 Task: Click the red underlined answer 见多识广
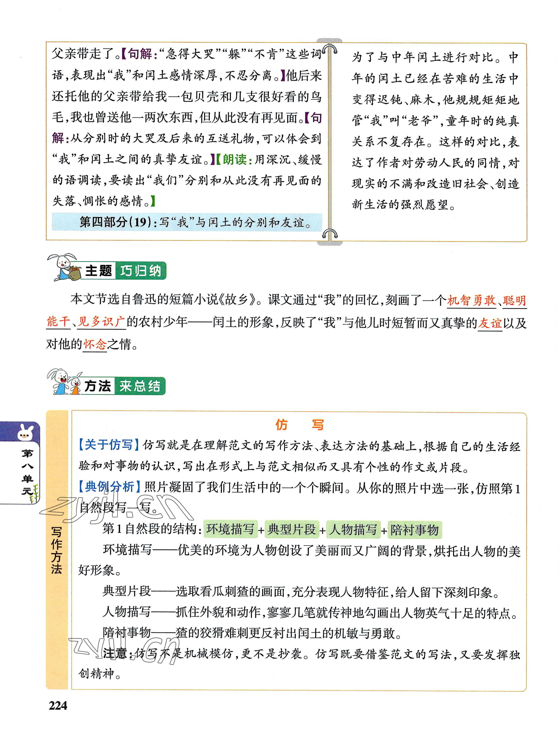point(102,322)
